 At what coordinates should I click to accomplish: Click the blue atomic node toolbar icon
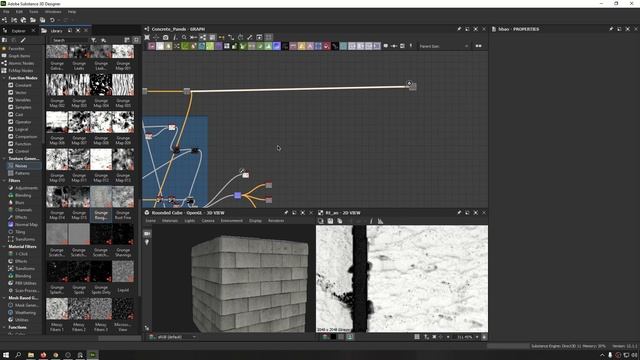277,46
